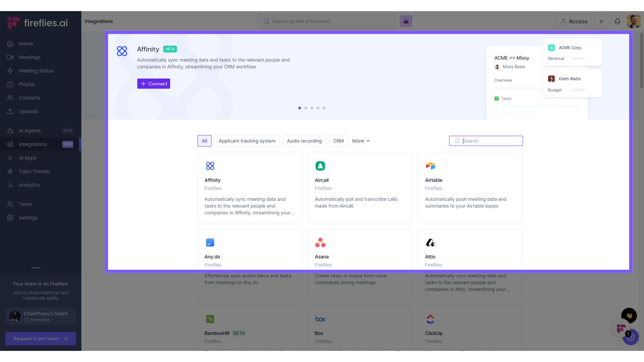
Task: Select the last carousel dot
Action: [x=324, y=108]
